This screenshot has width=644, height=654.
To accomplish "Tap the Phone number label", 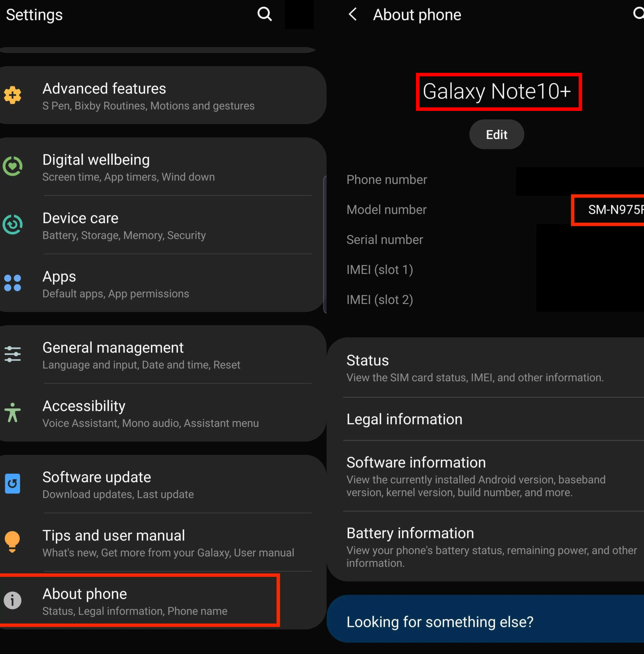I will 387,179.
